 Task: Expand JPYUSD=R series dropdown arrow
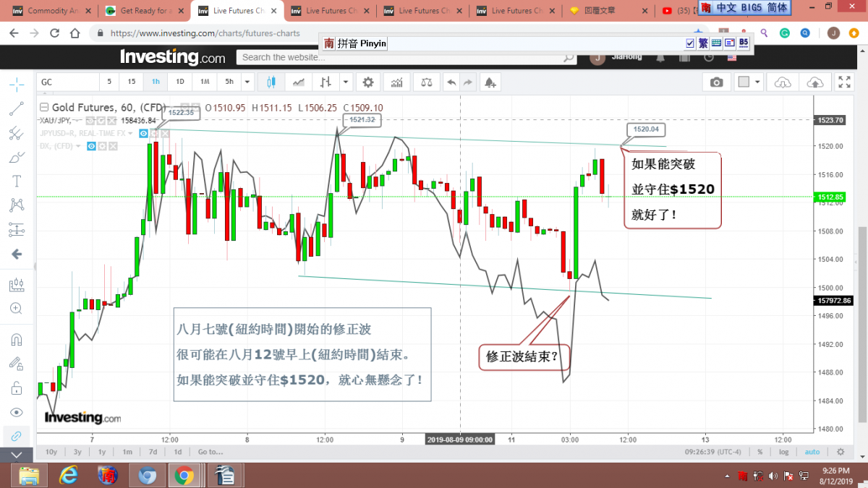point(130,133)
